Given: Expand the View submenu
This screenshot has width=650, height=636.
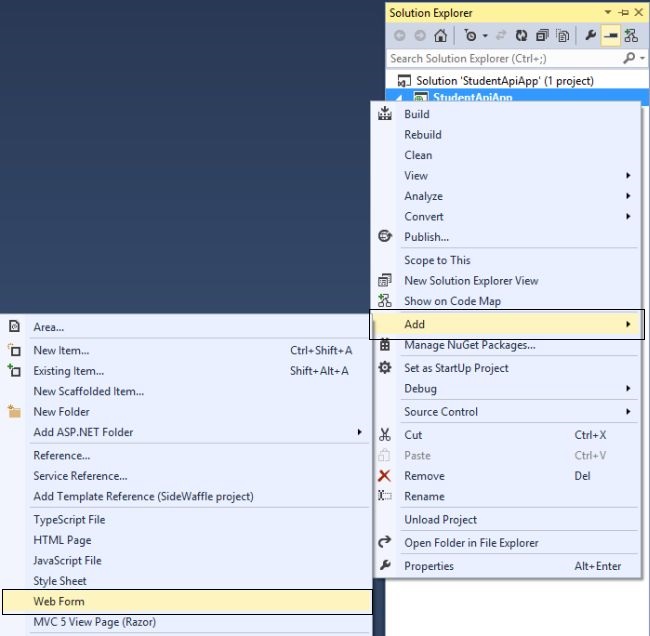Looking at the screenshot, I should click(506, 175).
